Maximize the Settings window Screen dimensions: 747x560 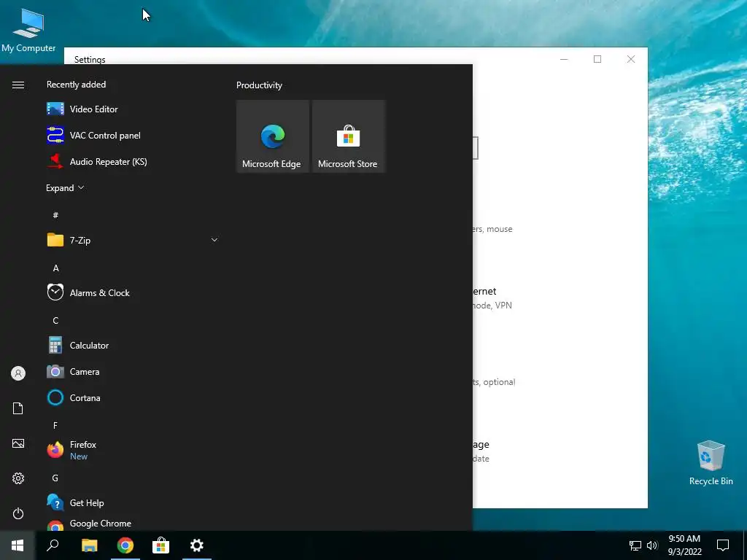coord(597,59)
